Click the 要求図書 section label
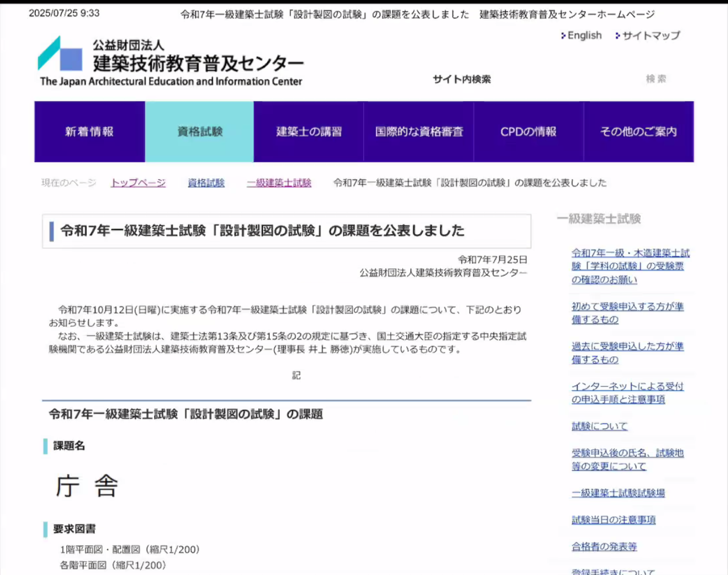The height and width of the screenshot is (575, 728). 74,529
